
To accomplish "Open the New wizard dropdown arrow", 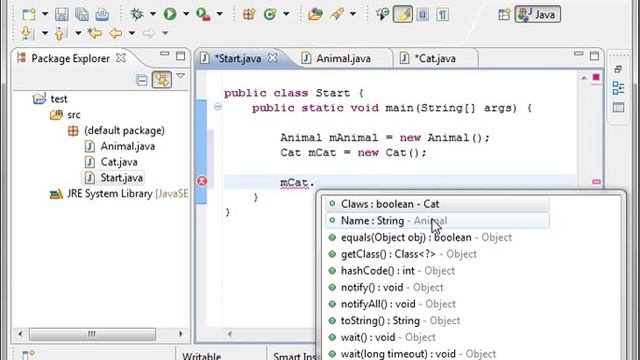I will pos(45,14).
